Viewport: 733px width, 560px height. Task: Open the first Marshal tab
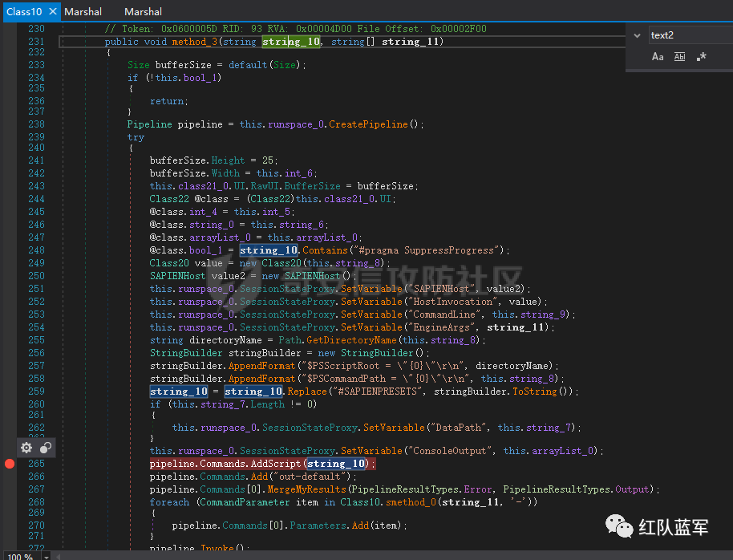(83, 11)
